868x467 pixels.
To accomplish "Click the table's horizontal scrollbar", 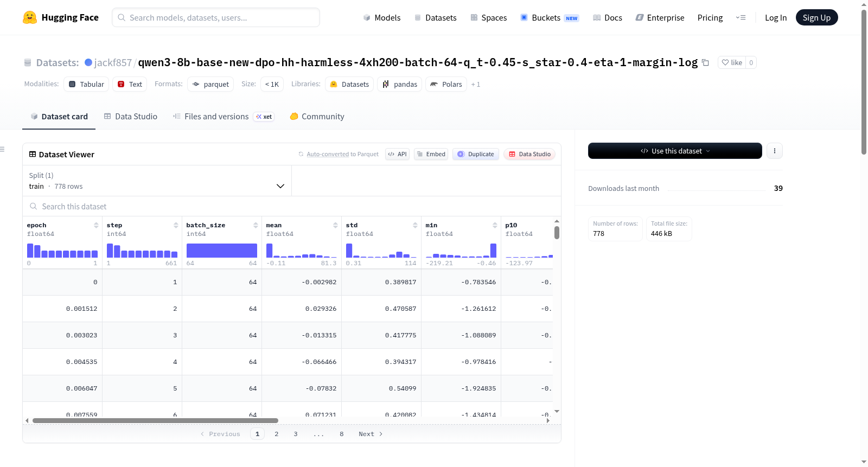I will (155, 420).
